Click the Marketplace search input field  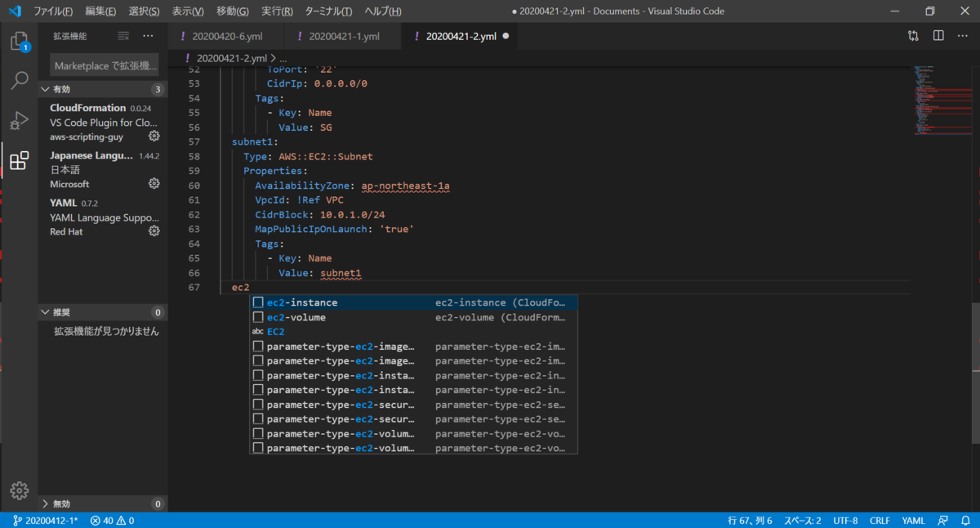click(x=105, y=65)
